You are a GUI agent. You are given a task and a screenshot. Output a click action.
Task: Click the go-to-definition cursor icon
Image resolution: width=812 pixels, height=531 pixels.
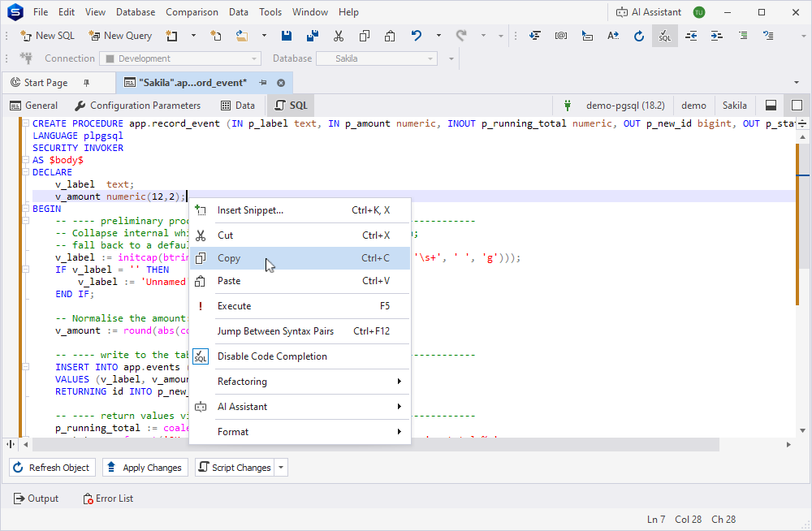click(x=587, y=36)
